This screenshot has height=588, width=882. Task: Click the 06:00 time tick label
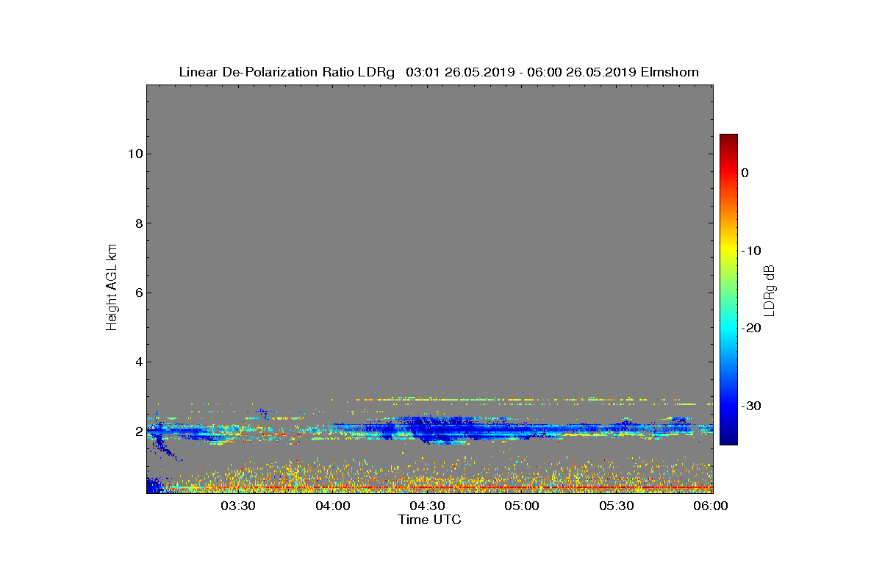tap(711, 506)
